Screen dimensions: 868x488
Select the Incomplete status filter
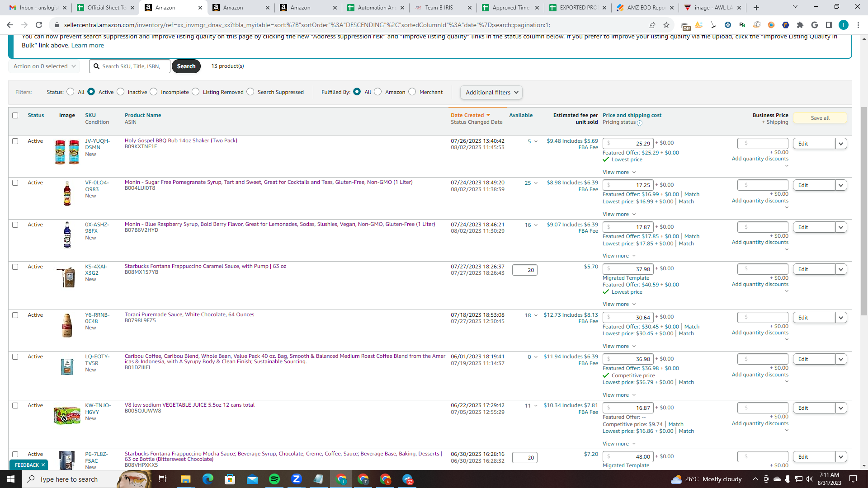click(x=154, y=92)
